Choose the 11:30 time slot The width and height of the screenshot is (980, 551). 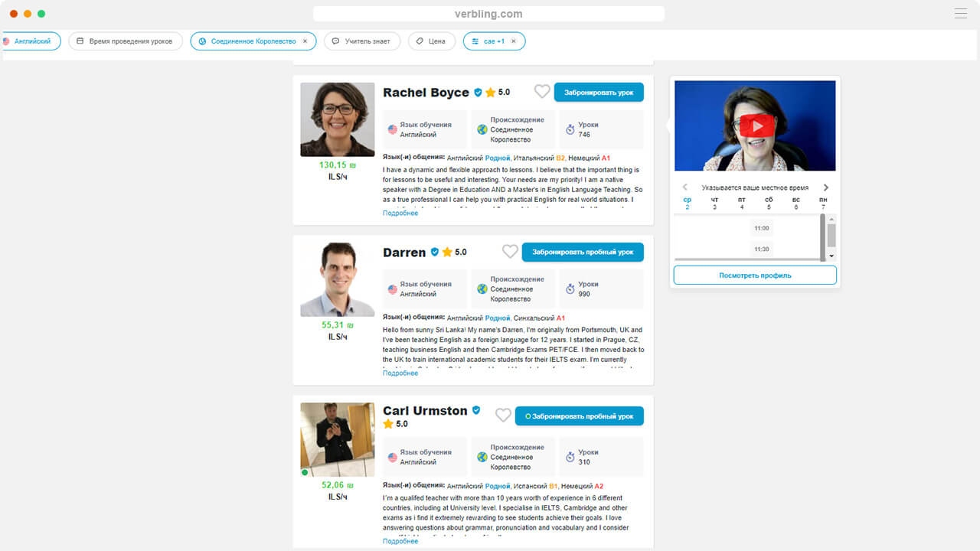pos(761,249)
